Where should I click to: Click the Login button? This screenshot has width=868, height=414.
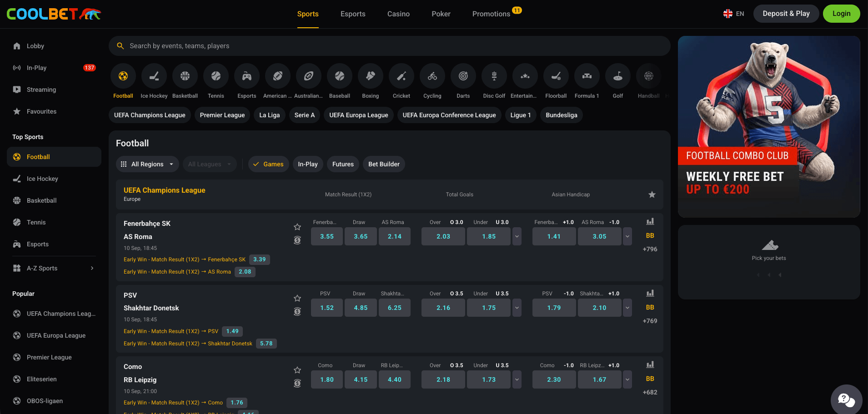tap(841, 14)
